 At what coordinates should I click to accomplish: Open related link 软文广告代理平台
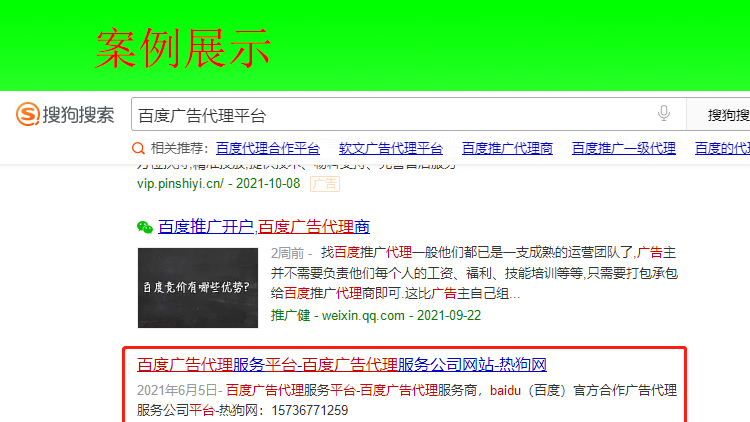coord(391,148)
